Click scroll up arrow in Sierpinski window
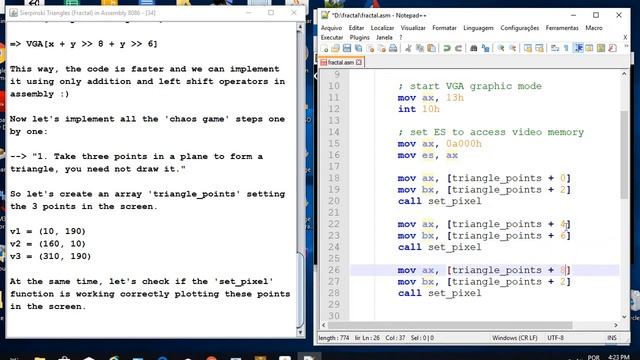640x360 pixels. tap(300, 27)
